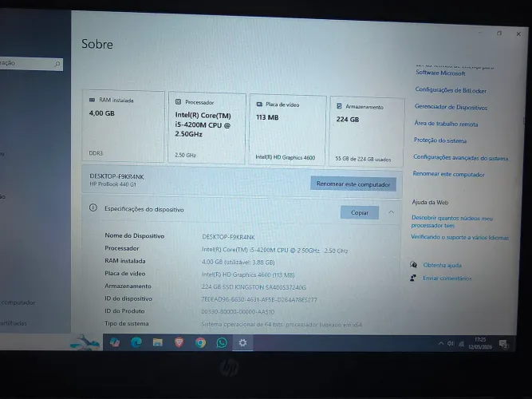Open notification center icon
This screenshot has height=399, width=532.
503,344
